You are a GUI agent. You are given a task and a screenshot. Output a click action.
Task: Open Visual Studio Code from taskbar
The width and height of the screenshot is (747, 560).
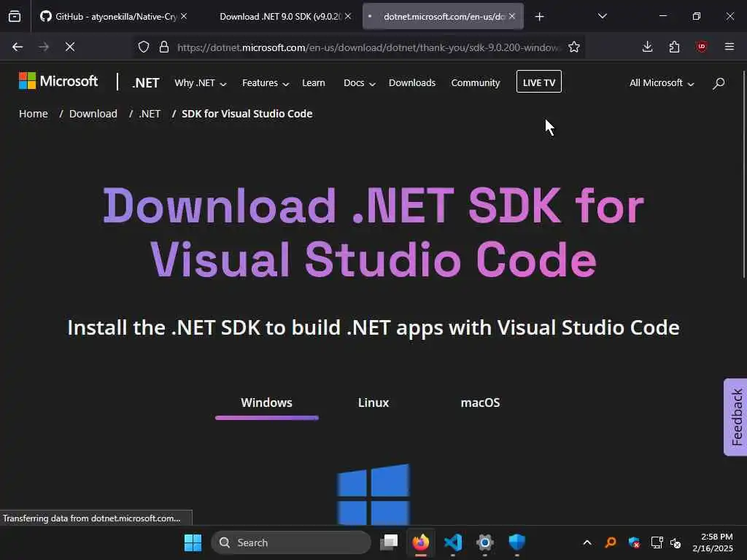[x=452, y=542]
